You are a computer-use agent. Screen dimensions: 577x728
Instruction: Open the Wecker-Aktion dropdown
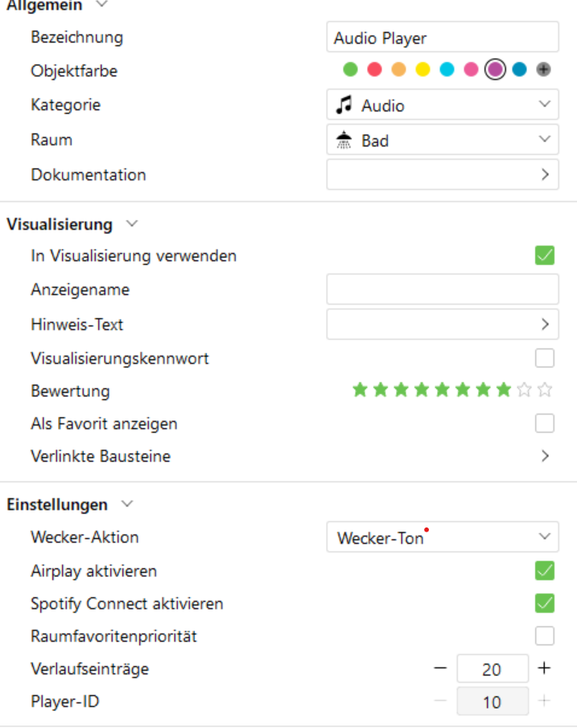pos(443,537)
